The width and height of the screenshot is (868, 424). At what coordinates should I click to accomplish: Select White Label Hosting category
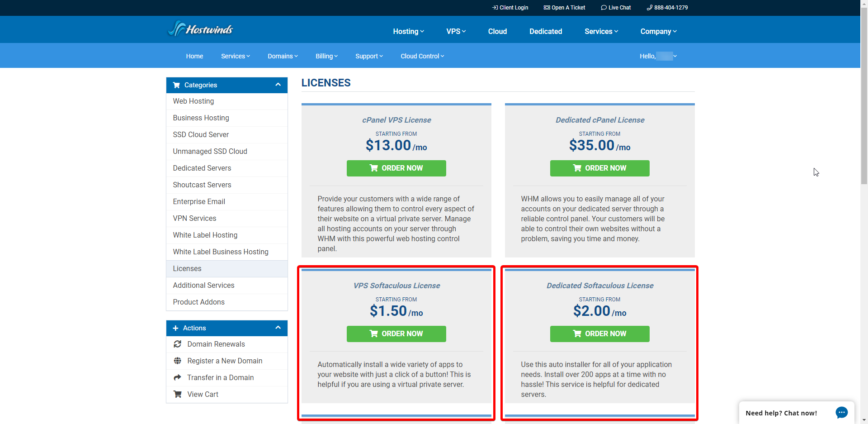coord(227,235)
